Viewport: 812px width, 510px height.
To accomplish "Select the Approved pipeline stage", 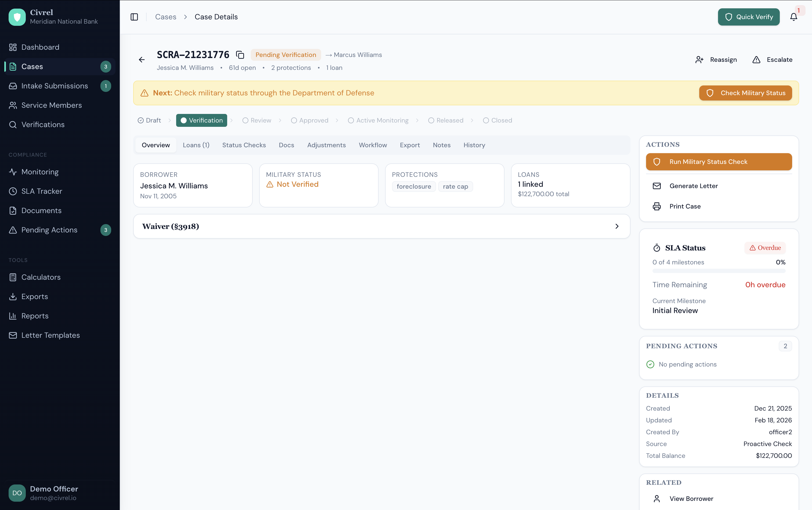I will point(313,120).
